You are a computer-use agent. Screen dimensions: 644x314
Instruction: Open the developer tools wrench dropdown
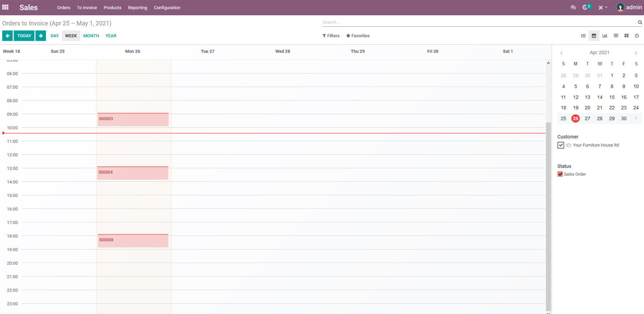602,7
